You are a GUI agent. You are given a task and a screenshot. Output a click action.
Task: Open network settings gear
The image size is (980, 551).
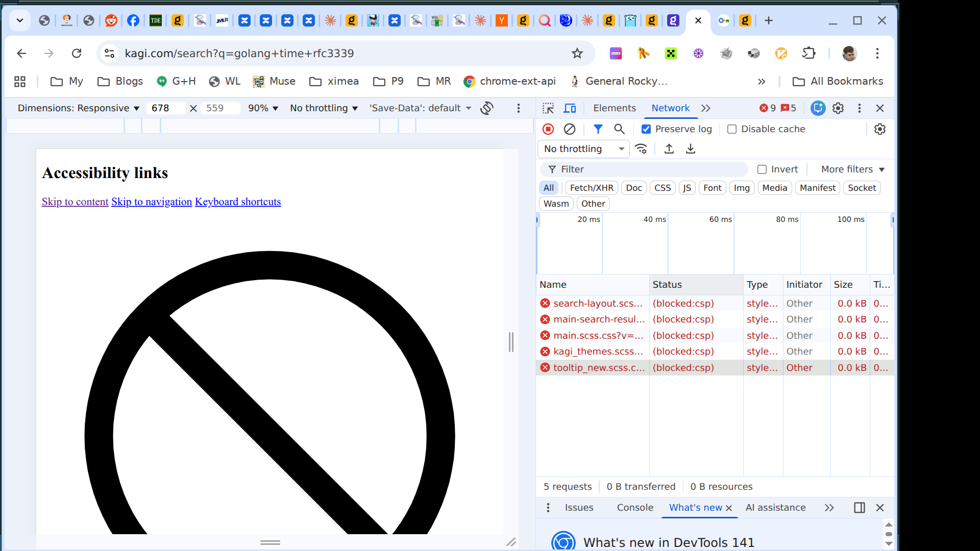pos(879,129)
